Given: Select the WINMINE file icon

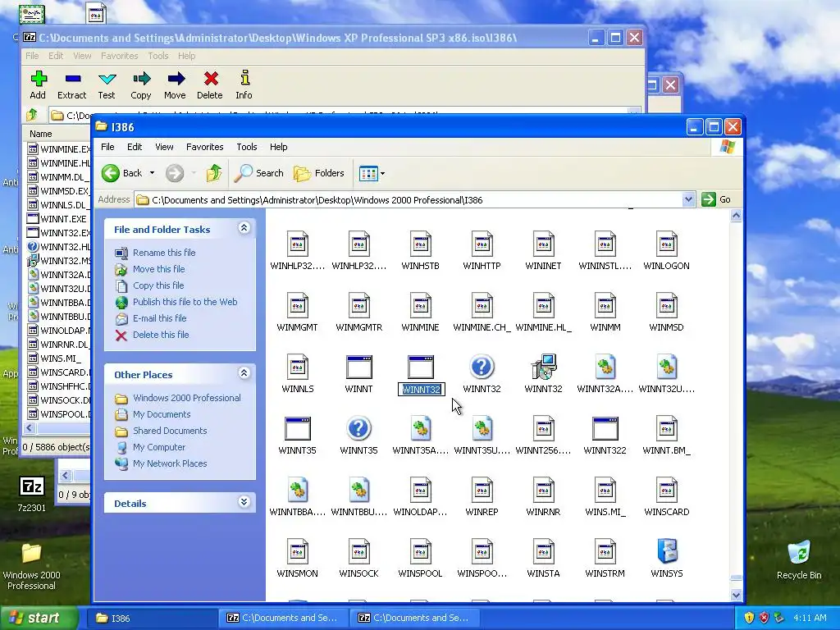Looking at the screenshot, I should 421,306.
